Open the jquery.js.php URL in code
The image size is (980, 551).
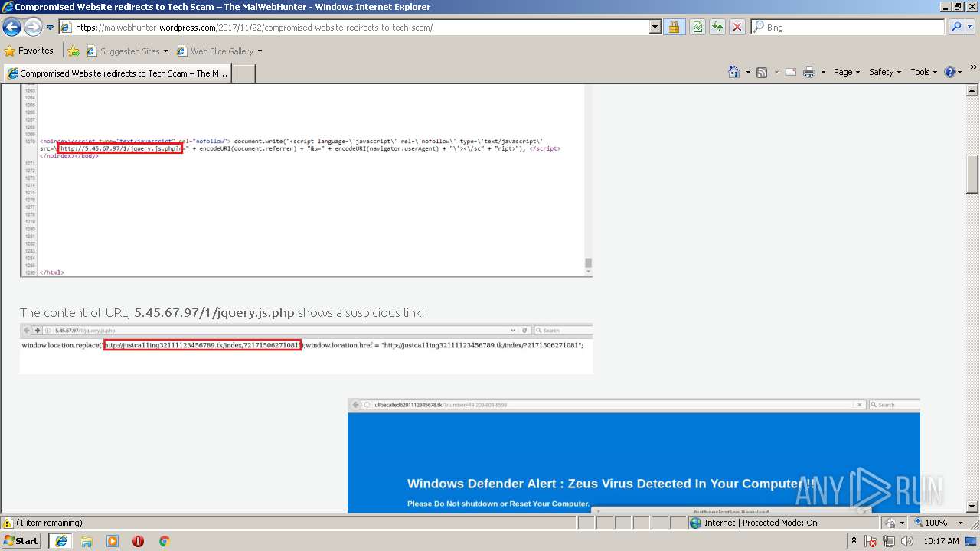point(119,148)
